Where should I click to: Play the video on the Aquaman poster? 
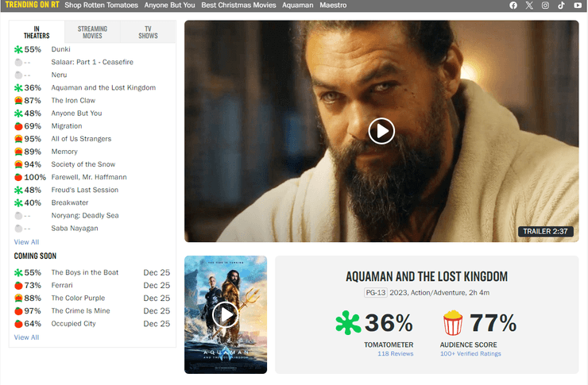[x=226, y=314]
